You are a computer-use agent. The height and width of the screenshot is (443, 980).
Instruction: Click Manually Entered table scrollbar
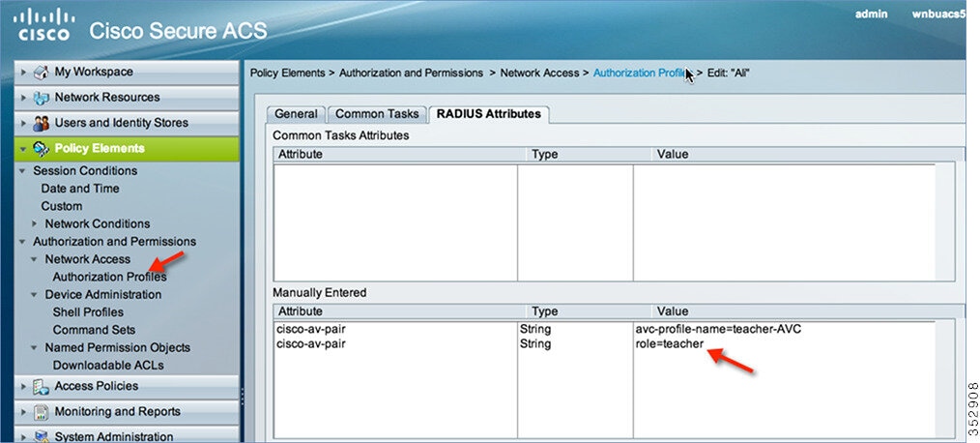tap(944, 378)
